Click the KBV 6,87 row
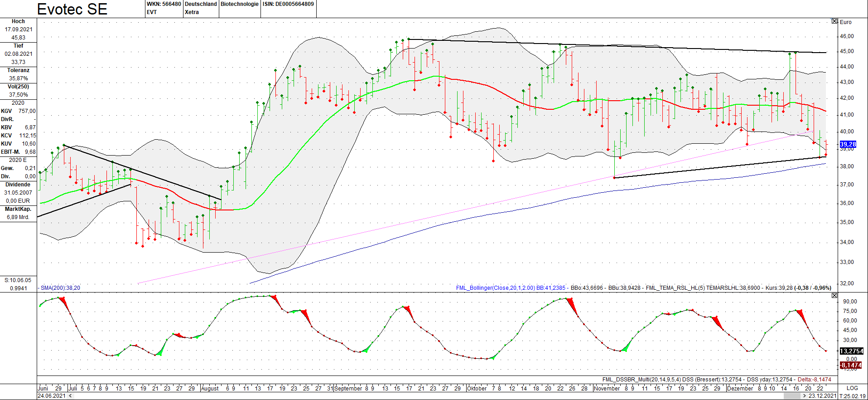 (18, 127)
